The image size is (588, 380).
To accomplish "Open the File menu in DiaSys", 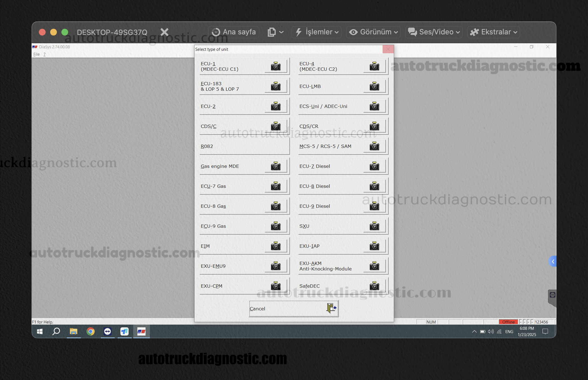I will tap(36, 54).
